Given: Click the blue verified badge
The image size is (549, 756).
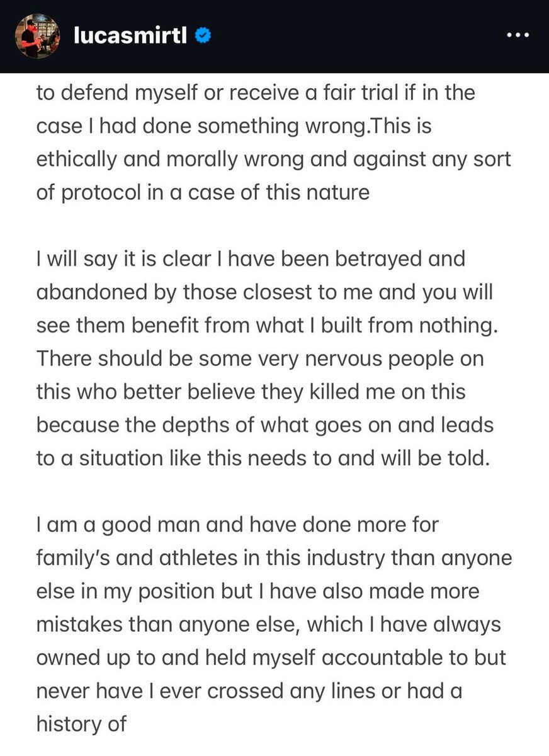Looking at the screenshot, I should point(202,37).
